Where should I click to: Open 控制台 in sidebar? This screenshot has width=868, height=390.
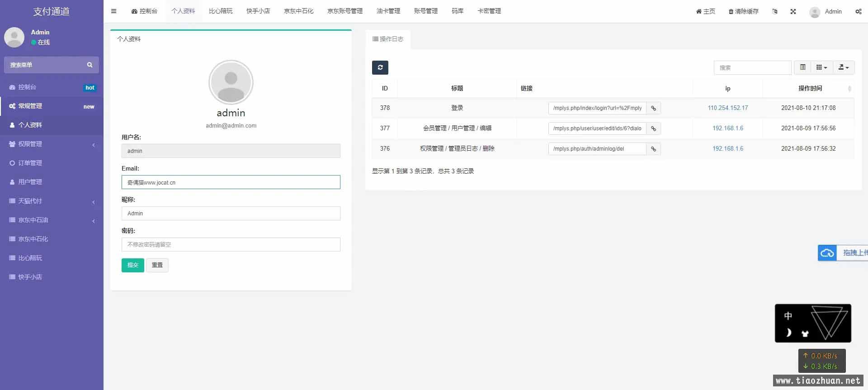(52, 87)
